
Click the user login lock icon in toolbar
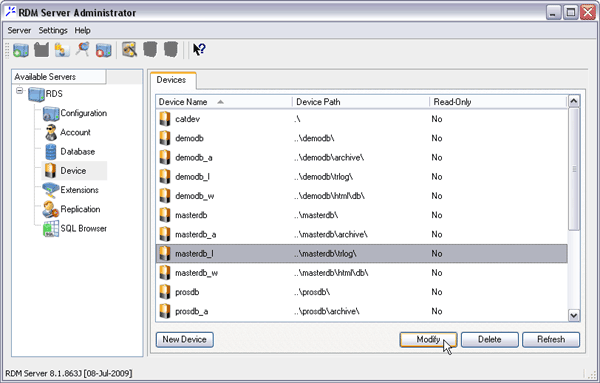point(62,50)
